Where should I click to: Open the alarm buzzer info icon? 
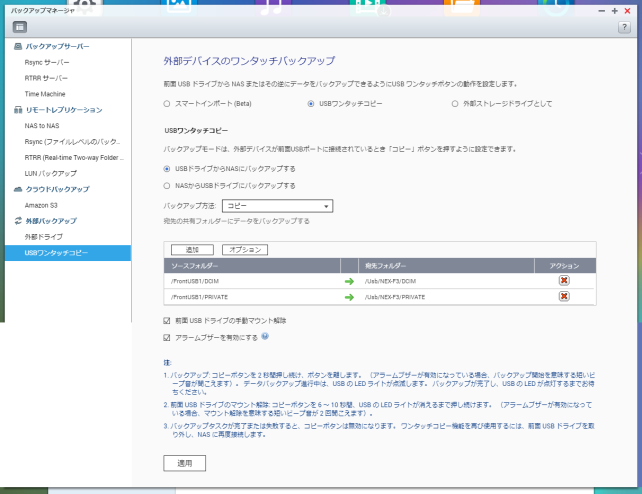point(265,336)
